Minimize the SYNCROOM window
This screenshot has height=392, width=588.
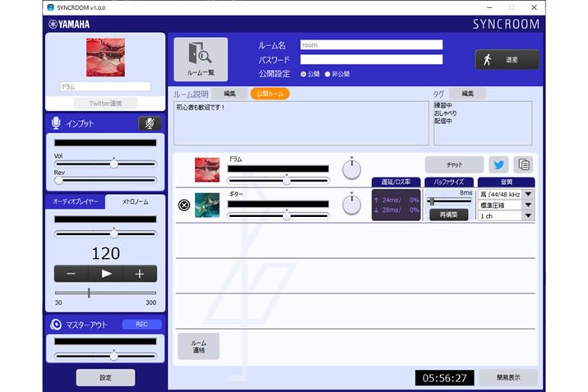pos(489,7)
